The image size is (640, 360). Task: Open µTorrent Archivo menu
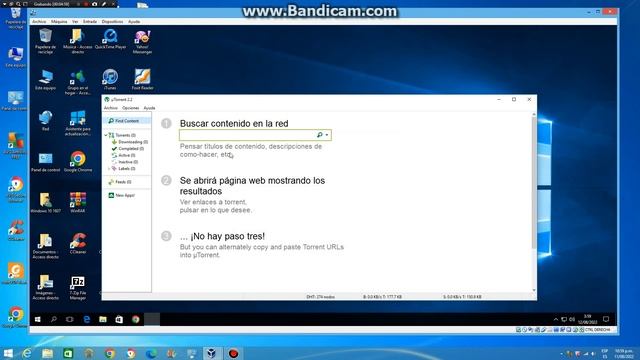click(111, 108)
